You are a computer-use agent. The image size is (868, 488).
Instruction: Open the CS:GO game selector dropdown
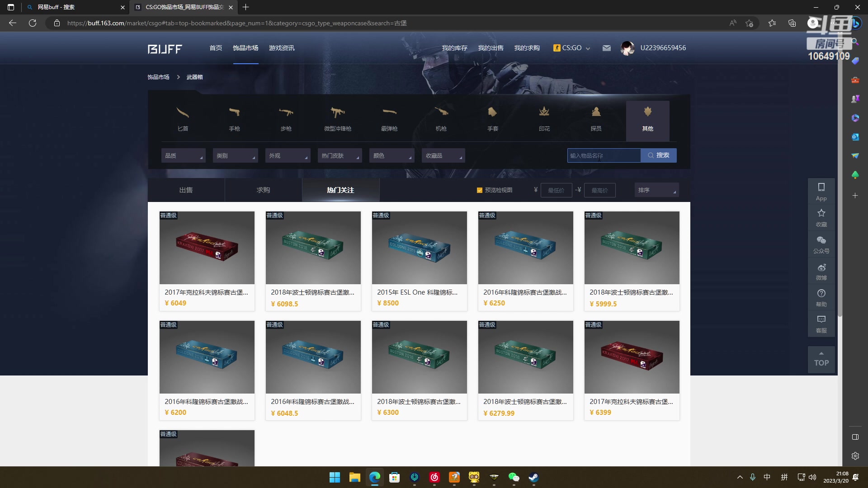click(572, 48)
